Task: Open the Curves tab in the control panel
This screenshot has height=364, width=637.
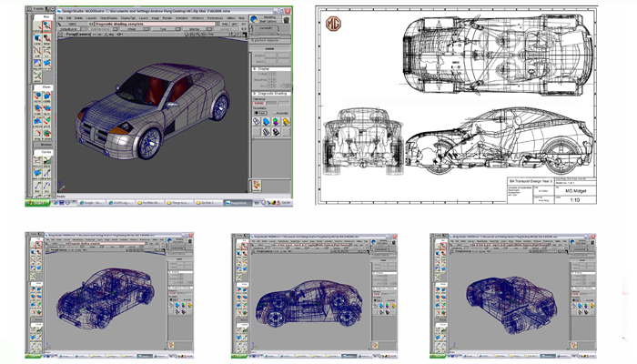Action: pyautogui.click(x=266, y=28)
